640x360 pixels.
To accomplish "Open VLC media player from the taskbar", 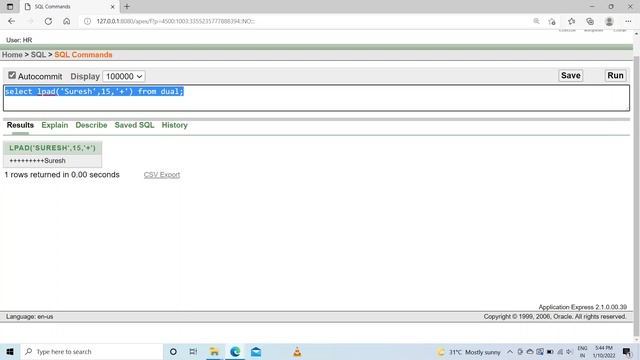I will tap(297, 351).
